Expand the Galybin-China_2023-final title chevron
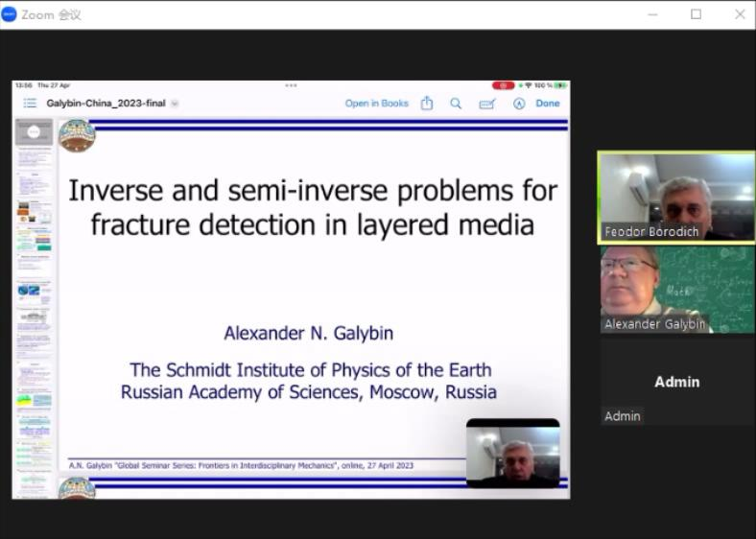The image size is (756, 539). [175, 104]
